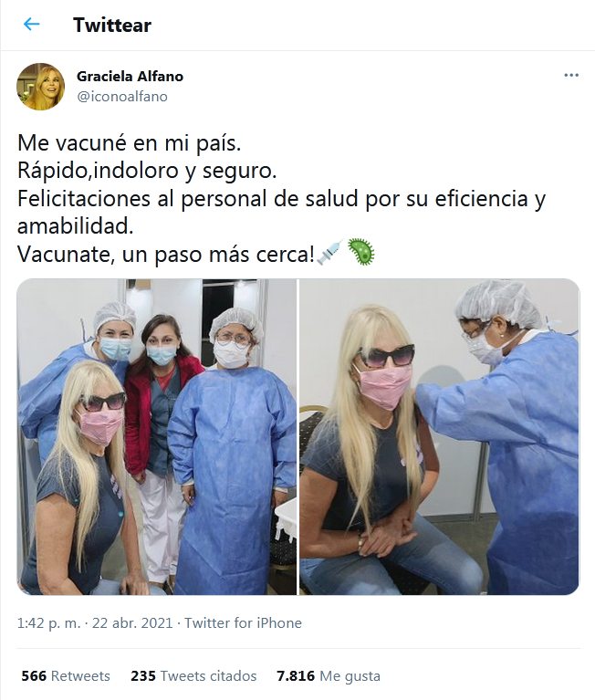This screenshot has height=700, width=595.
Task: Click the green microbe emoji
Action: coord(361,252)
